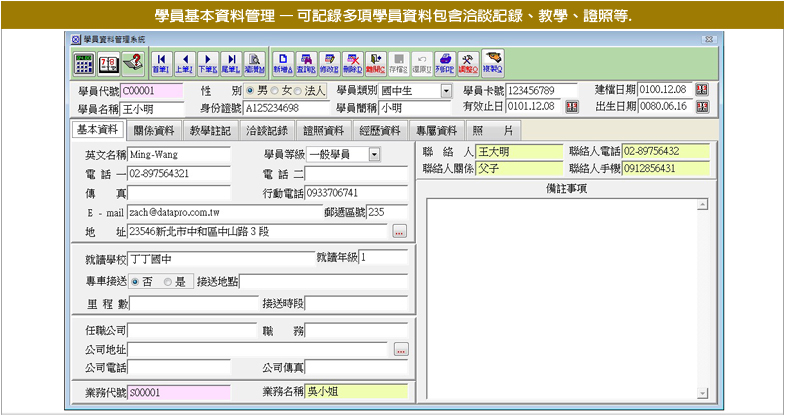Click the E-mail input field
The image size is (786, 418).
pyautogui.click(x=208, y=212)
